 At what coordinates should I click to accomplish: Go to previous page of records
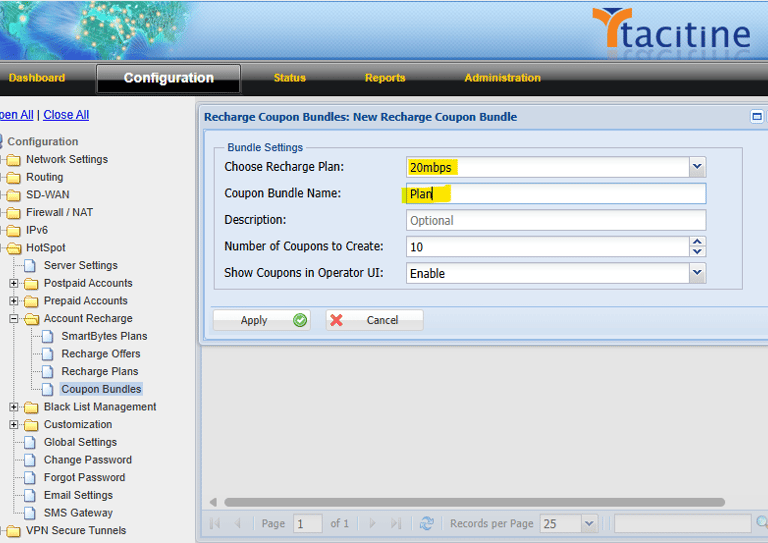click(238, 523)
